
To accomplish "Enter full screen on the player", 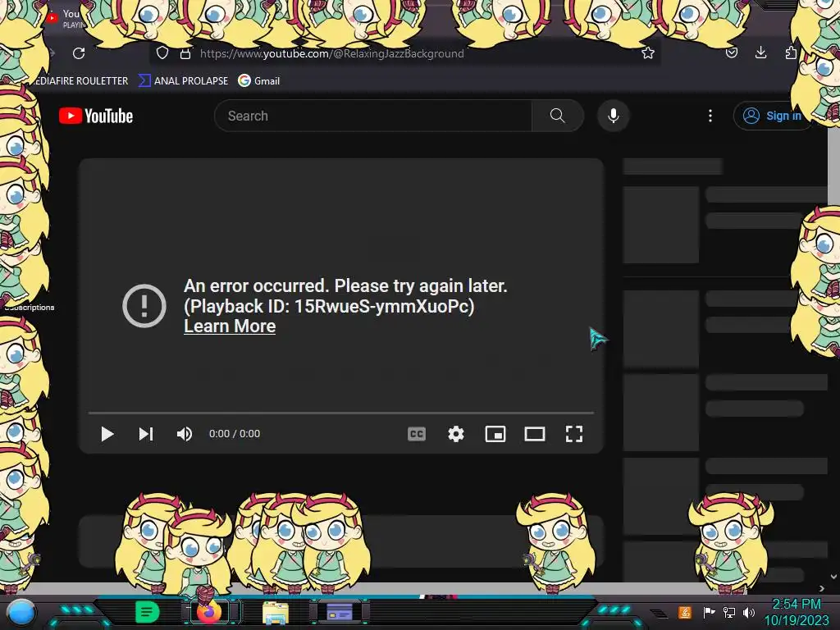I will click(x=574, y=434).
